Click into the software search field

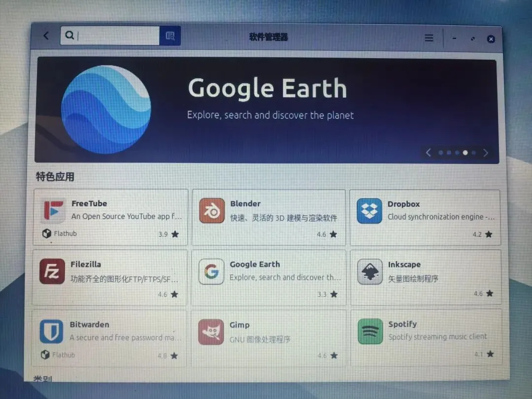point(110,35)
